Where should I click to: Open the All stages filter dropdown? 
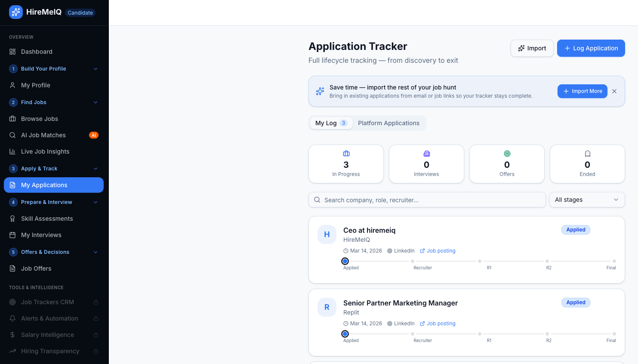click(587, 200)
